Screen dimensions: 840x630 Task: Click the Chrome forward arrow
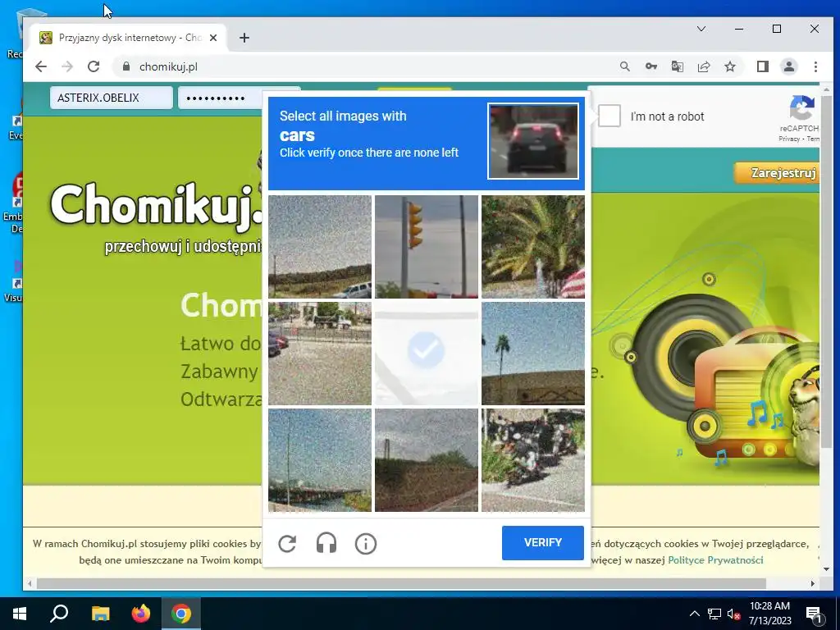[x=67, y=66]
